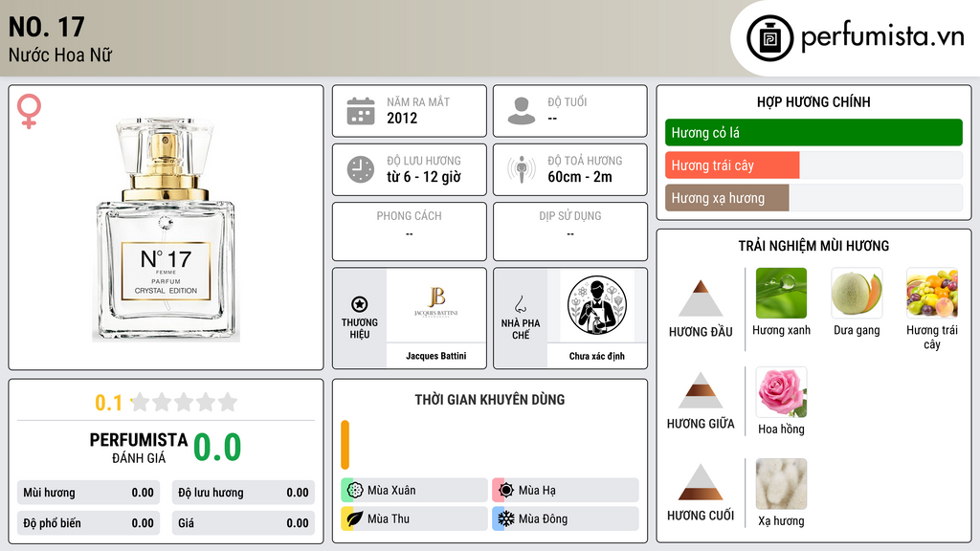
Task: Select the Hoa hồng rose image
Action: (x=781, y=391)
